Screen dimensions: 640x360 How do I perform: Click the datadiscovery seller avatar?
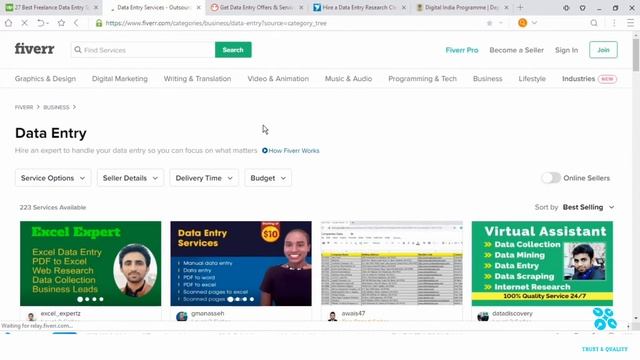483,317
